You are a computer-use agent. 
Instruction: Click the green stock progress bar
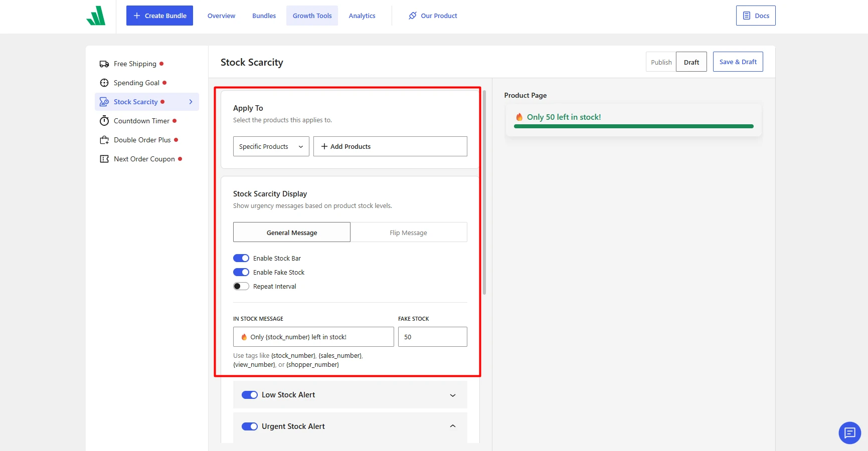(x=634, y=126)
